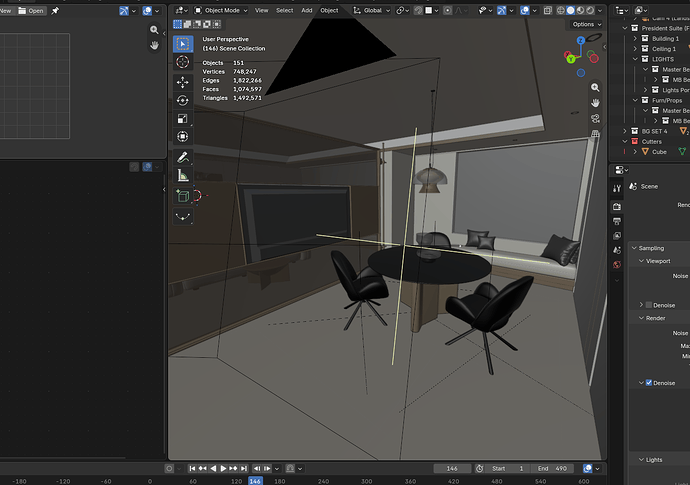This screenshot has width=690, height=485.
Task: Click the play animation button
Action: point(223,469)
